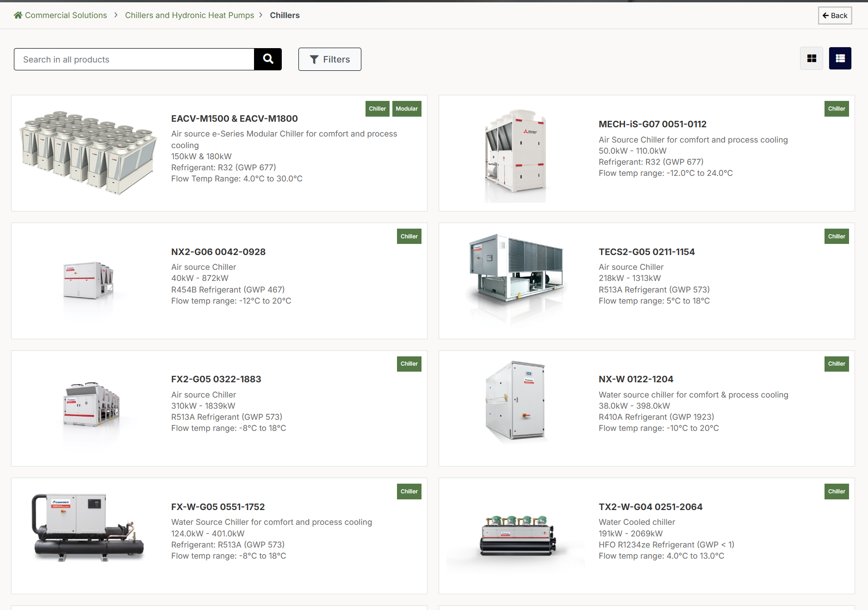Click Chiller tag on NX2-G06 card
This screenshot has width=868, height=610.
click(x=409, y=237)
